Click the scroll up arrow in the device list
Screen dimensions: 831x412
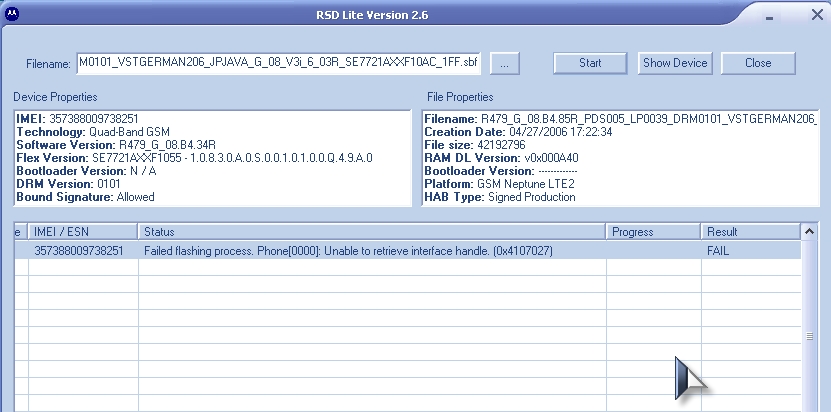[x=809, y=231]
